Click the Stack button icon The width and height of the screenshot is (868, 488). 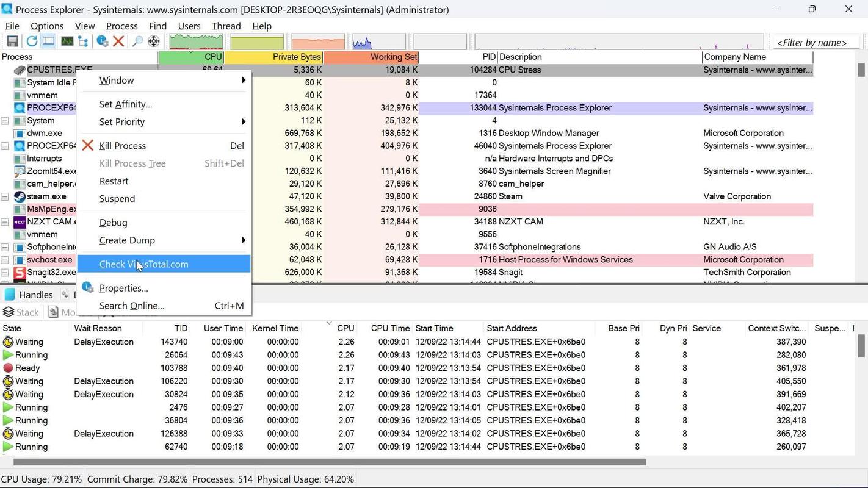[x=9, y=312]
